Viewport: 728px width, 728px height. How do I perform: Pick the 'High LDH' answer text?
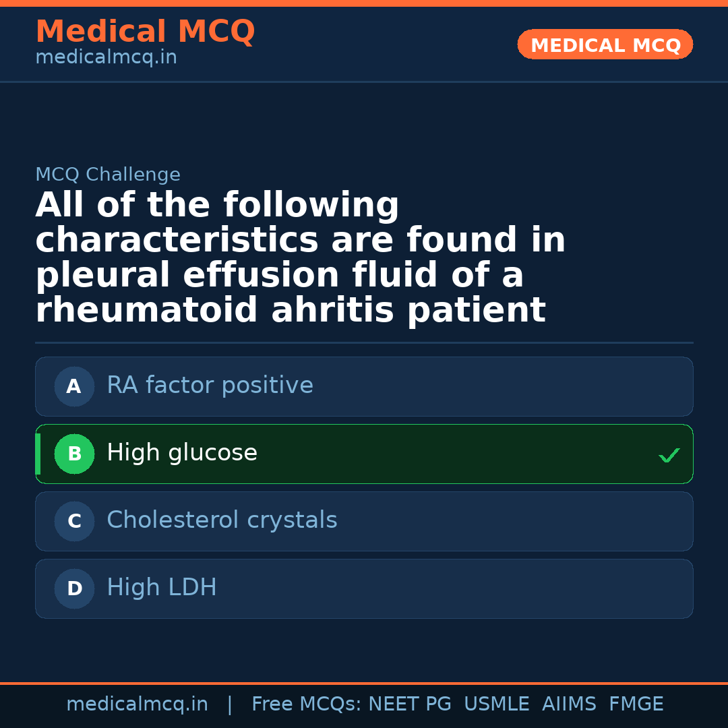click(162, 588)
